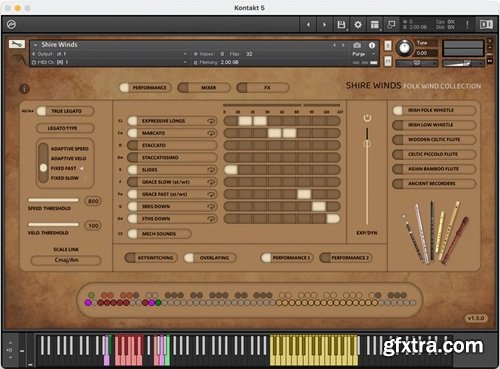Screen dimensions: 500x369
Task: Click loop icon on 3rds Down row
Action: click(211, 207)
